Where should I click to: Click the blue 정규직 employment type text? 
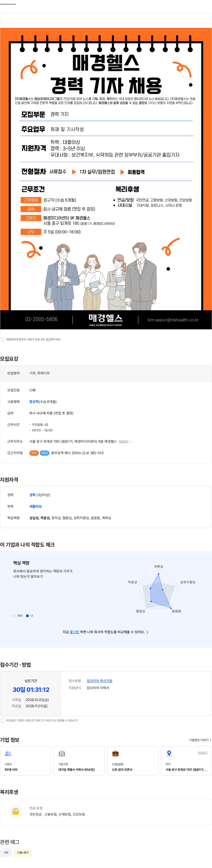[x=34, y=402]
